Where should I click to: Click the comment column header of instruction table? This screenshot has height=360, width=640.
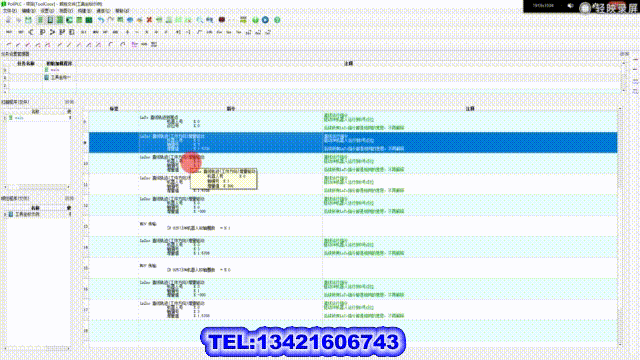pos(470,109)
